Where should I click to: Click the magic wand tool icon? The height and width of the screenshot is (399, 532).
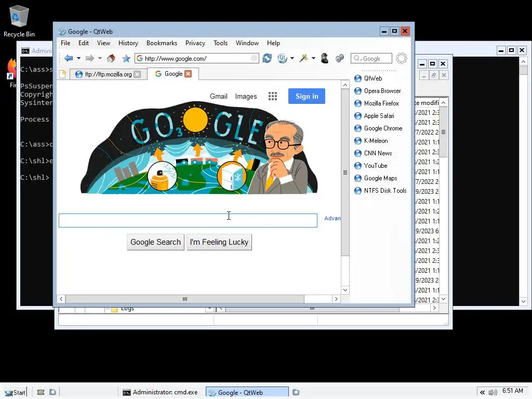pos(303,58)
